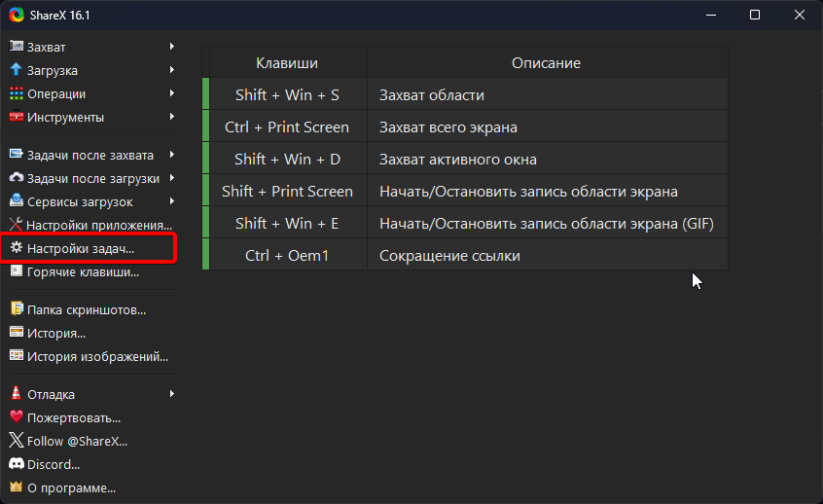Click the Захват области description
This screenshot has height=504, width=823.
tap(548, 94)
